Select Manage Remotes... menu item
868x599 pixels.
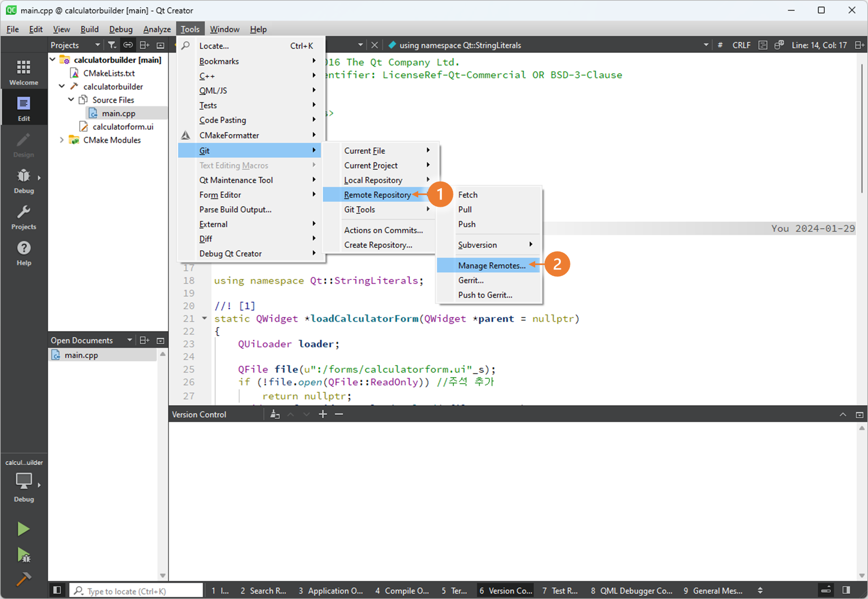(489, 266)
